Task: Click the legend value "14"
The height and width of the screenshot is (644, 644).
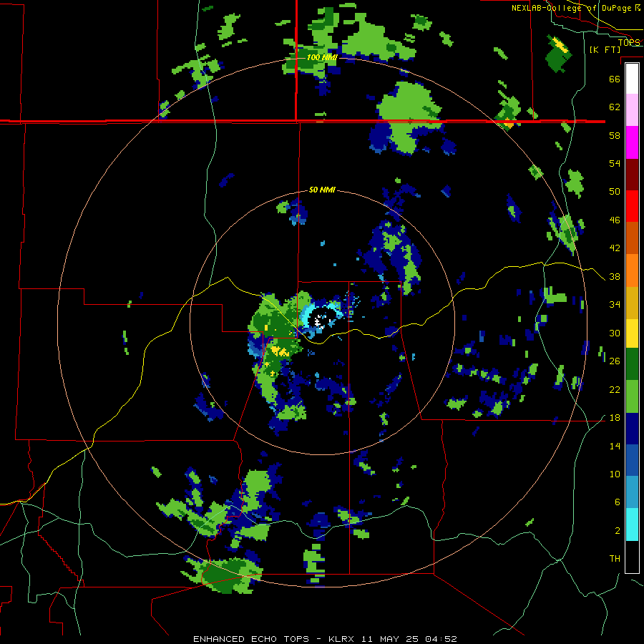Action: pyautogui.click(x=615, y=446)
